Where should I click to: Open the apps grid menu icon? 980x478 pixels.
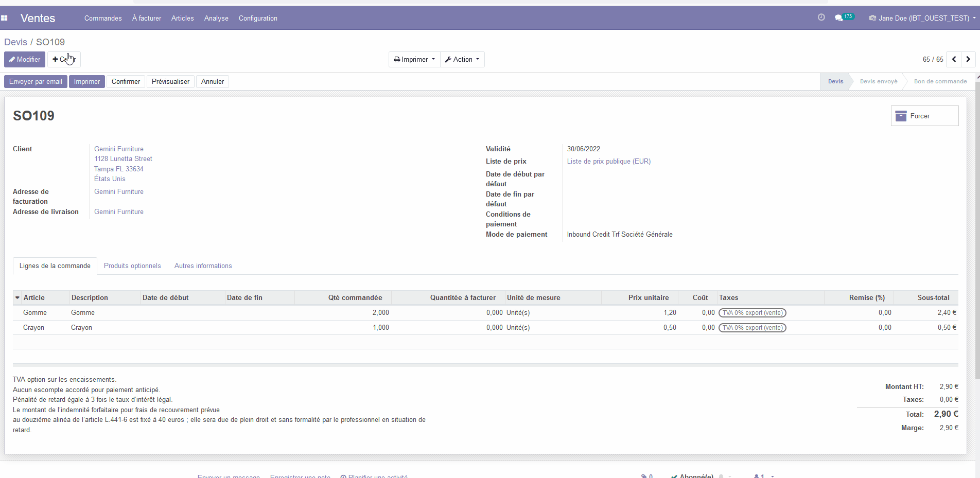5,18
